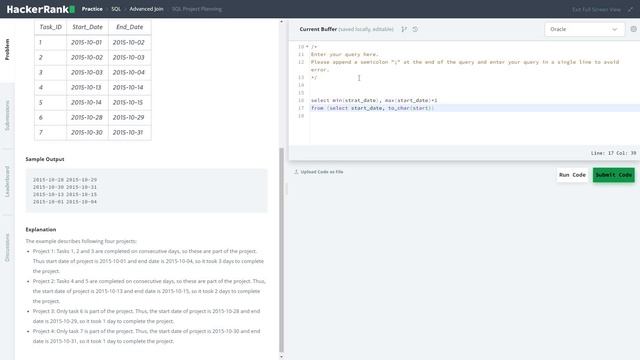Click Project 1 explanation bullet

(x=148, y=261)
